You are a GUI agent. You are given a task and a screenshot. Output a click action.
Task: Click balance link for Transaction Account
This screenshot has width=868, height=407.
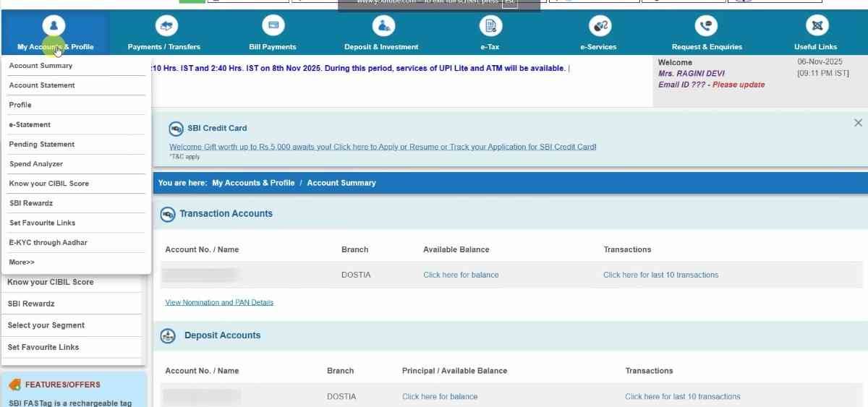pos(461,275)
